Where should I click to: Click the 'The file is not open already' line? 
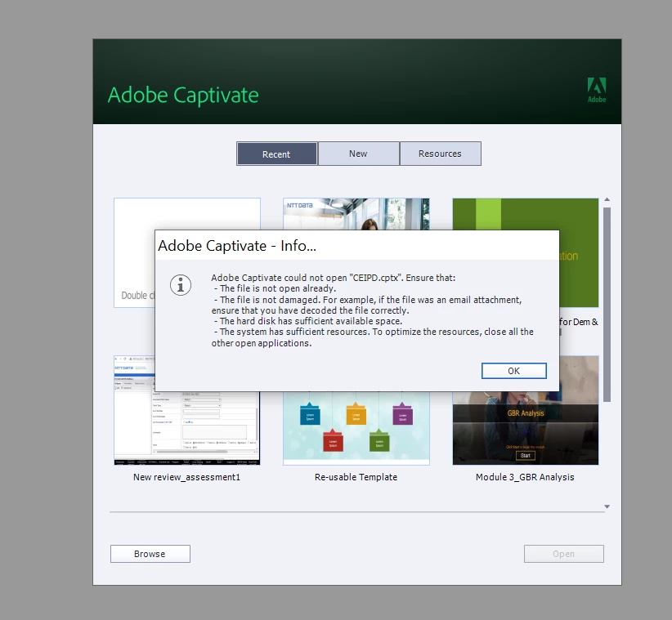pos(277,288)
